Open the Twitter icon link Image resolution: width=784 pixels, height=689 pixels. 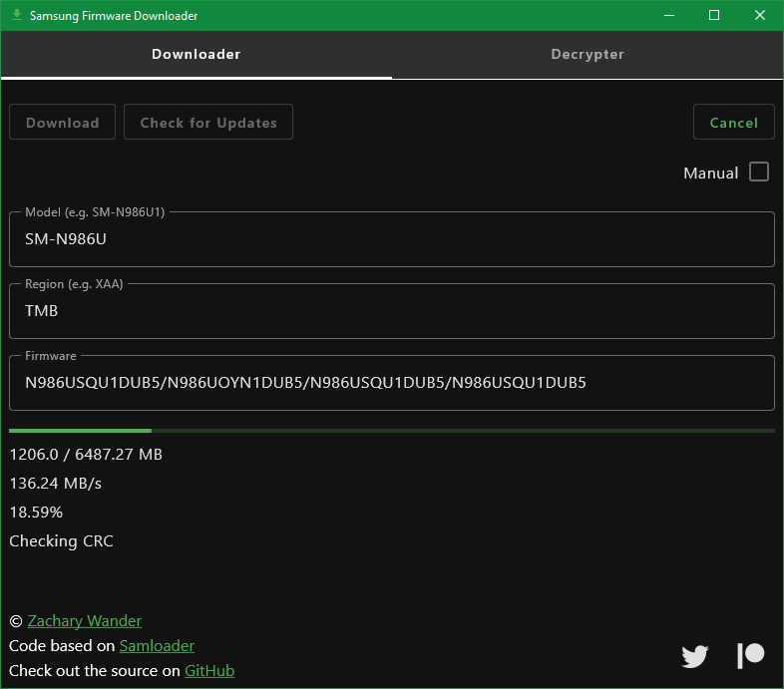(695, 656)
